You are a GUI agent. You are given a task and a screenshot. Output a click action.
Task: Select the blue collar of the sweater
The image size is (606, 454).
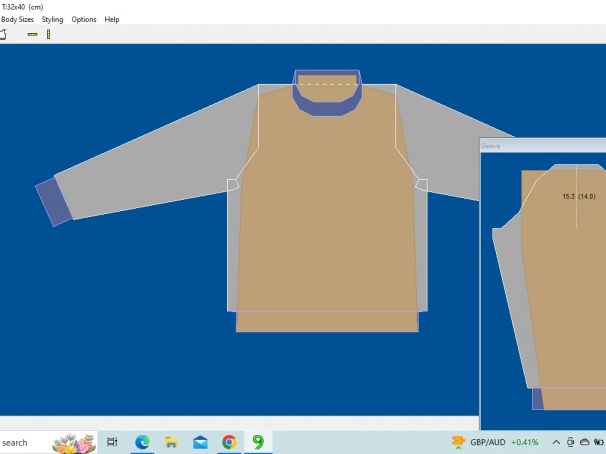(326, 104)
